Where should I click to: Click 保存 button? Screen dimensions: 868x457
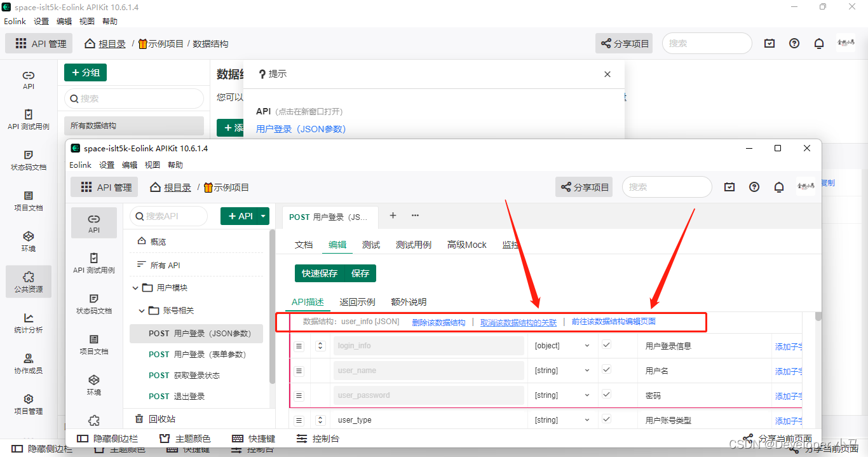coord(360,273)
